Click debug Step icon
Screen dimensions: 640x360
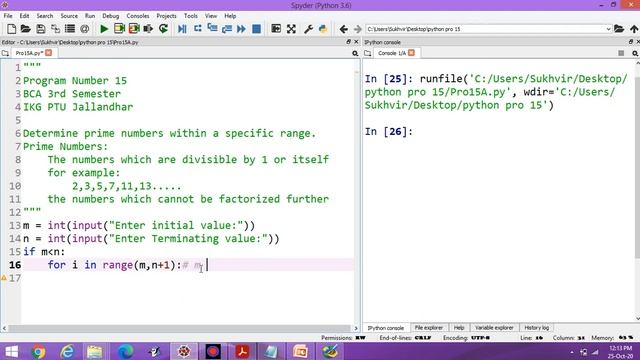[x=198, y=29]
